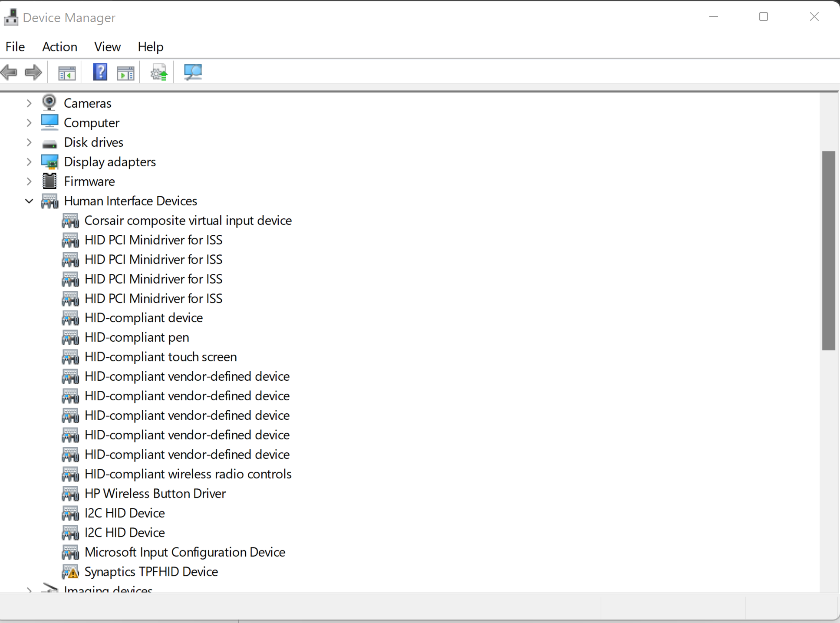Screen dimensions: 840x623
Task: Click the HID-compliant device icon
Action: (70, 318)
